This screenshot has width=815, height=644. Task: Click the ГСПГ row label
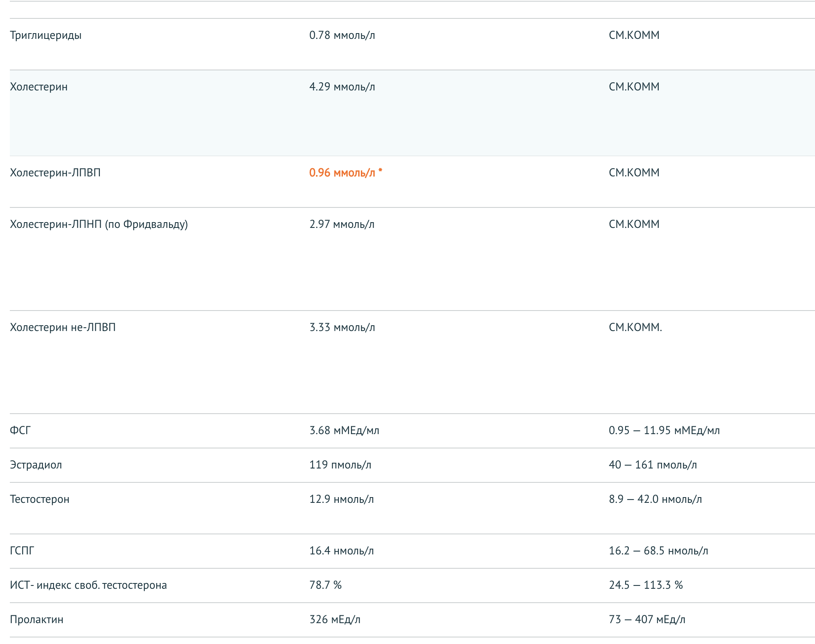[x=22, y=551]
